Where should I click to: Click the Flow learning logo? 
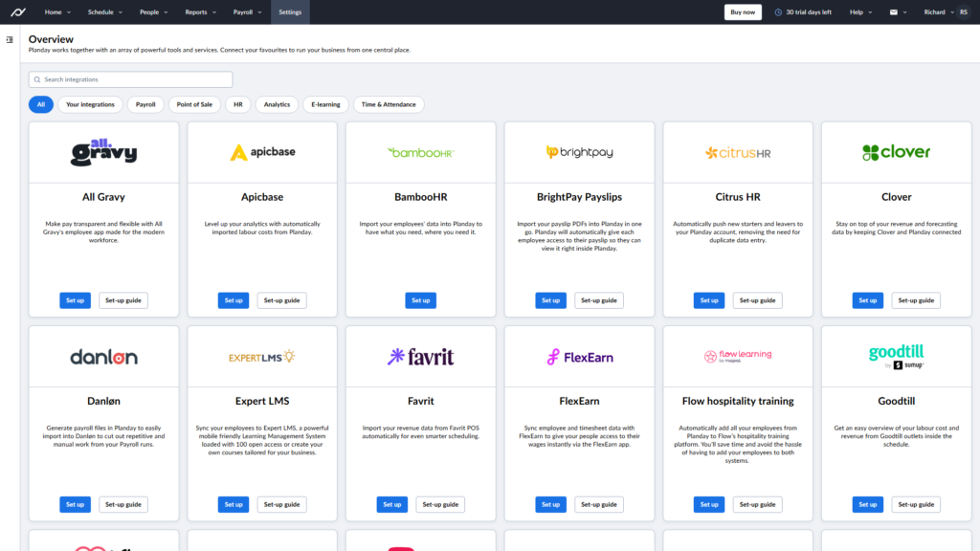coord(738,356)
